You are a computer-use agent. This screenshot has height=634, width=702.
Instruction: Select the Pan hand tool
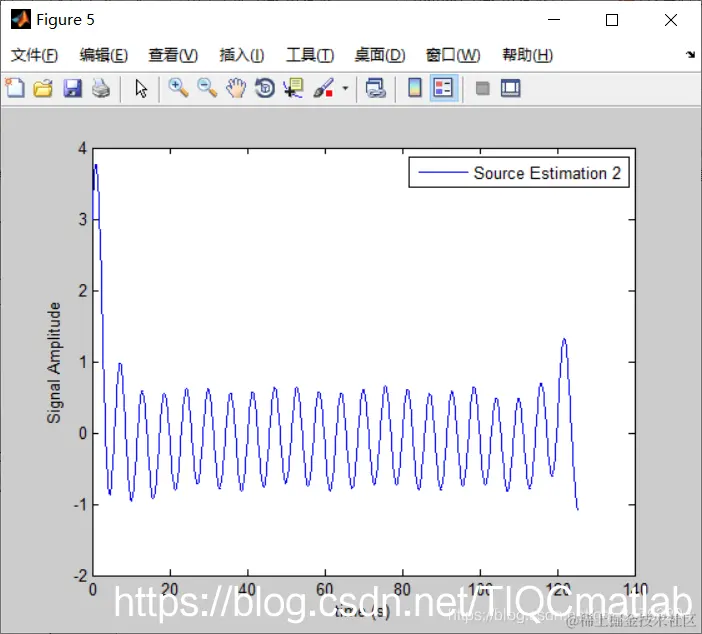tap(236, 88)
